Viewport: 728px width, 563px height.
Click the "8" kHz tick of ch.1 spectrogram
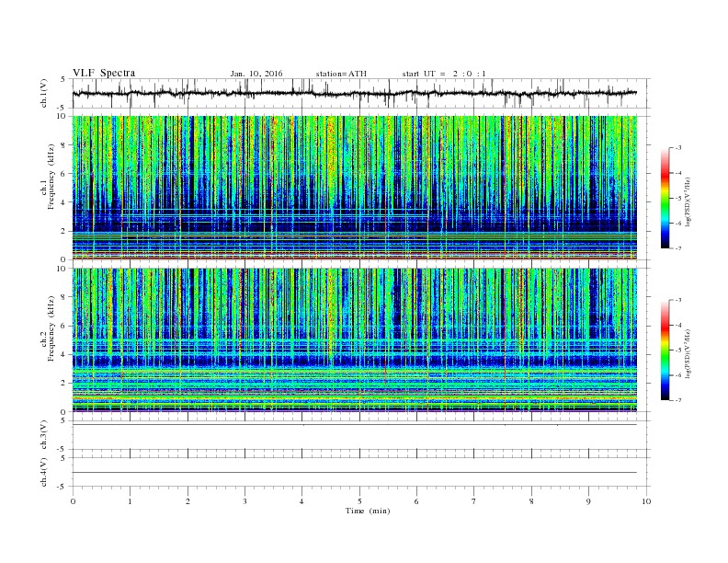coord(64,145)
